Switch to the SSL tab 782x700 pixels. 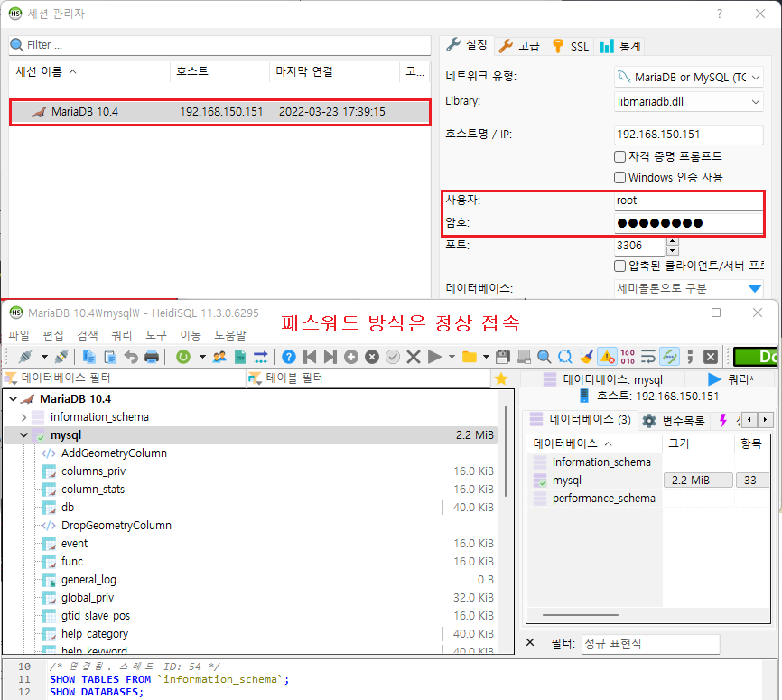571,46
